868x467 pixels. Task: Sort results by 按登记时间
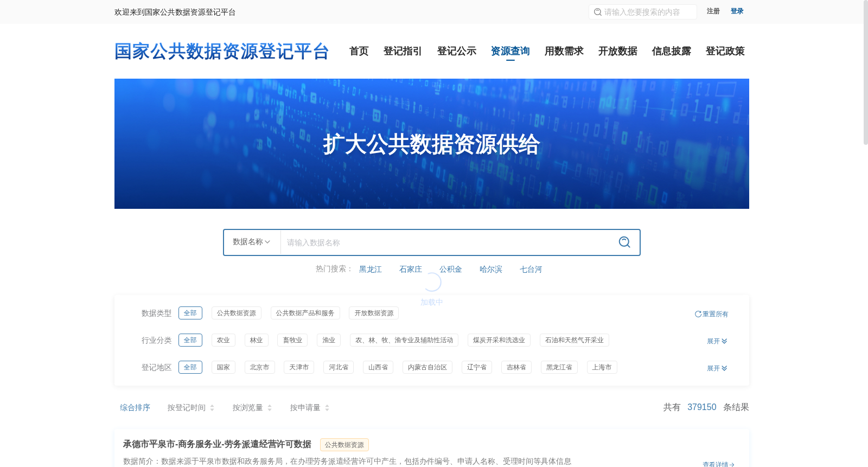pos(187,407)
